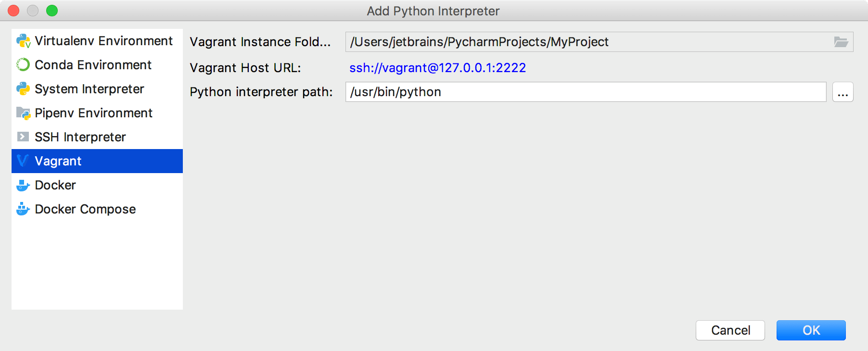Click the Docker whale icon
This screenshot has height=351, width=868.
pos(23,185)
